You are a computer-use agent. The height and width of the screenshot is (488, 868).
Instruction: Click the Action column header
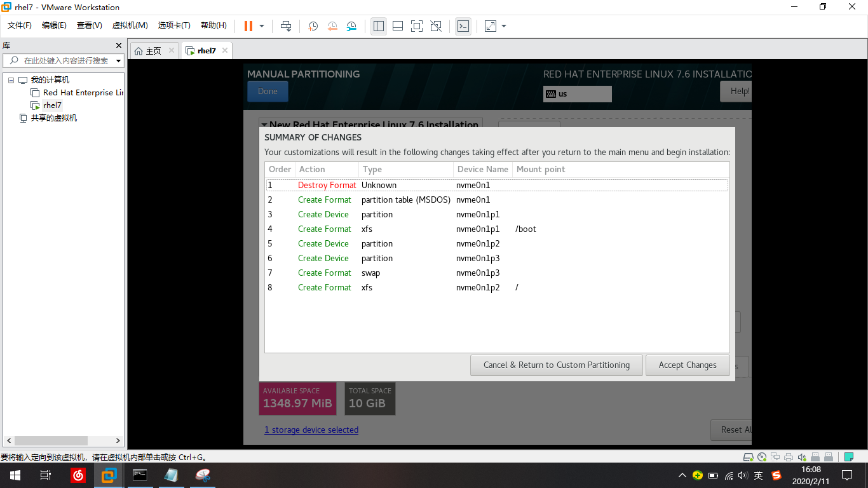click(x=327, y=170)
